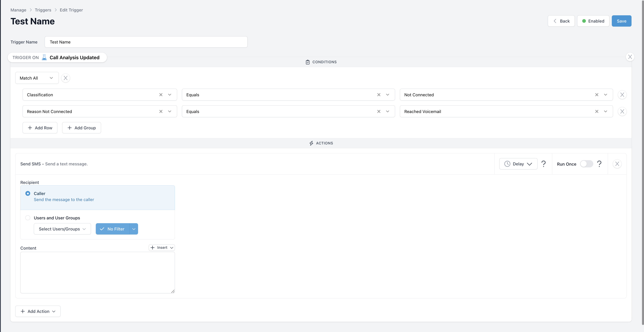Open the Match All dropdown
644x332 pixels.
37,78
